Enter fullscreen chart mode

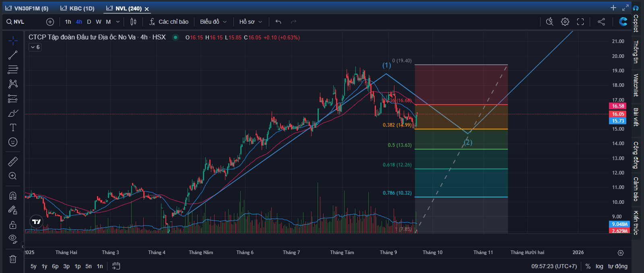[580, 22]
